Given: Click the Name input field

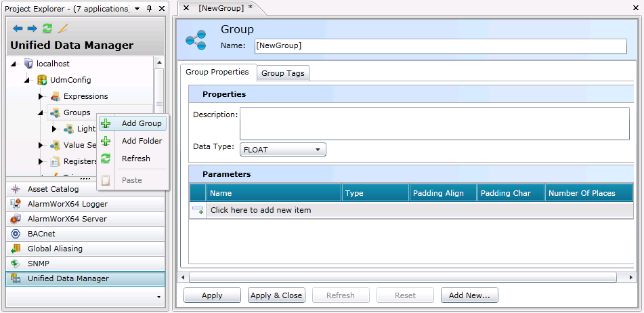Looking at the screenshot, I should pyautogui.click(x=440, y=45).
